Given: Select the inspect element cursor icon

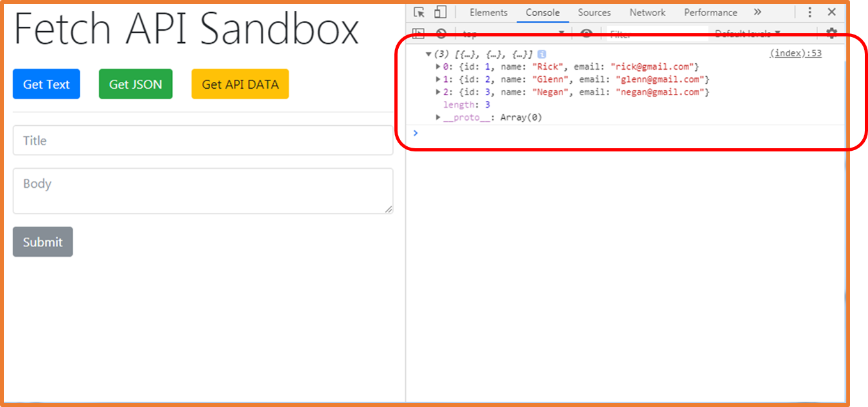Looking at the screenshot, I should point(420,12).
